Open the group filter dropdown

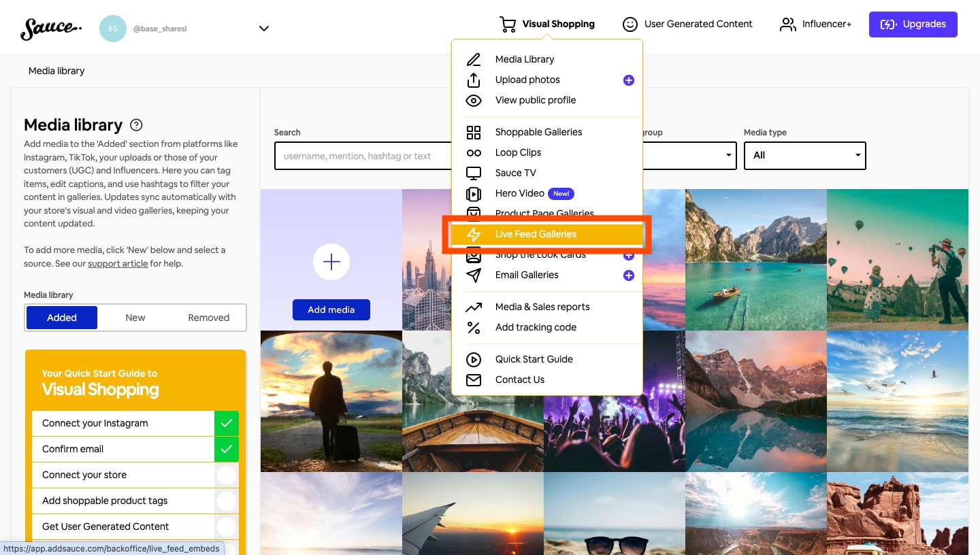pyautogui.click(x=689, y=156)
